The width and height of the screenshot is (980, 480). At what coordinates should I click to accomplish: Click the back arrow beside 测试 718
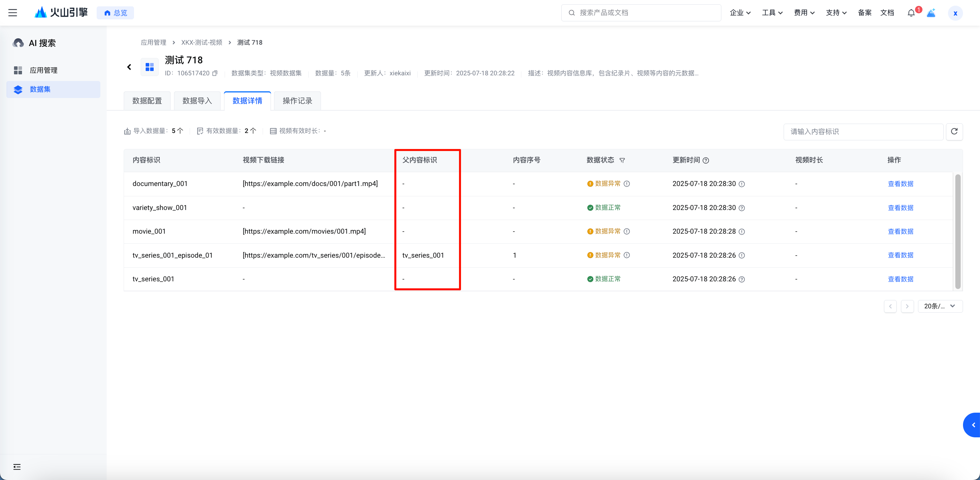tap(129, 67)
